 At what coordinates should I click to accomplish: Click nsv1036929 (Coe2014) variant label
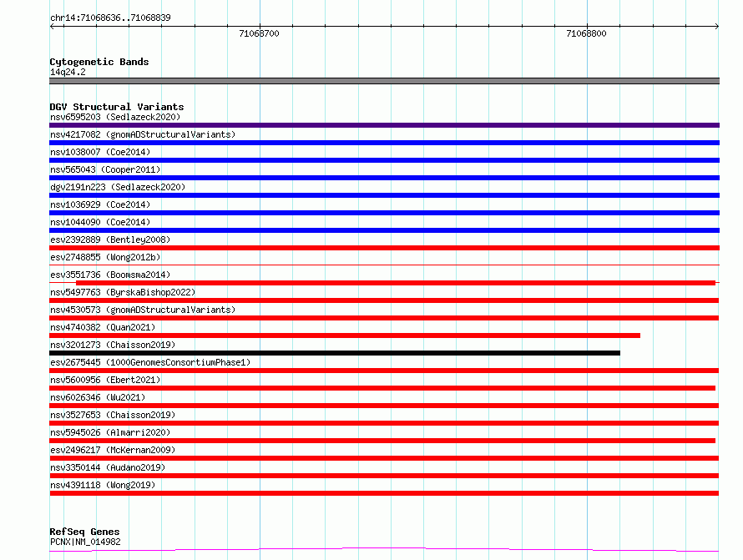pyautogui.click(x=100, y=204)
